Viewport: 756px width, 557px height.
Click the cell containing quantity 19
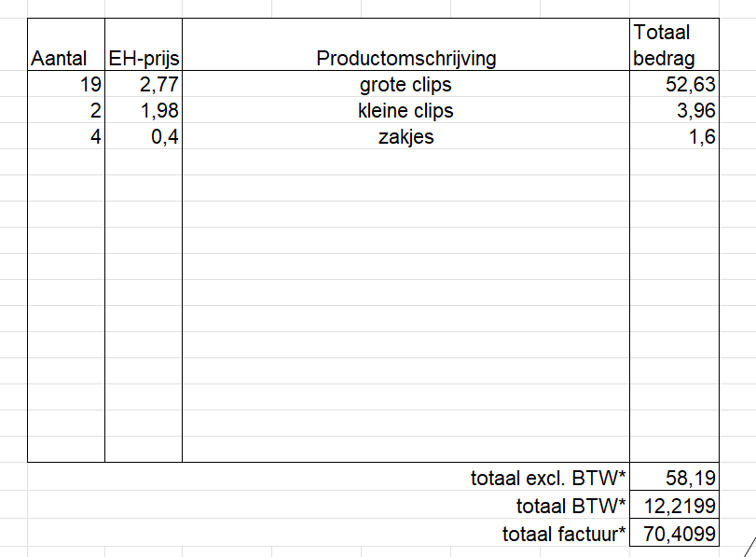pos(66,84)
